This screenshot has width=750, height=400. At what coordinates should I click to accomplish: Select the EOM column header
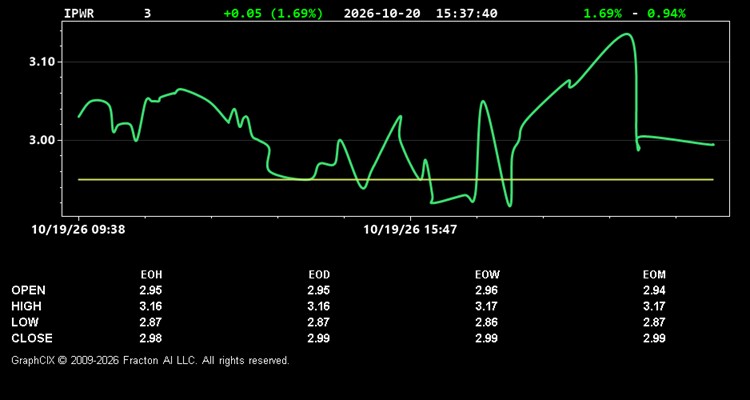click(x=654, y=275)
